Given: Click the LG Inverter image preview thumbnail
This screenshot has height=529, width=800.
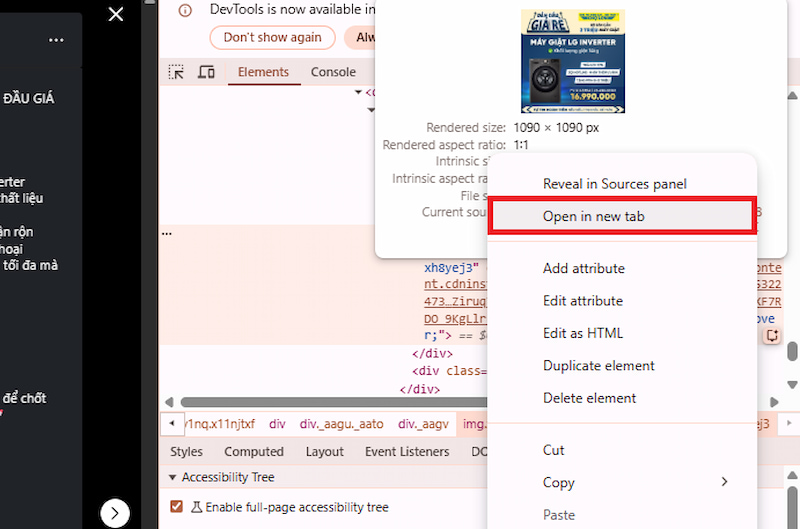Looking at the screenshot, I should (x=572, y=61).
